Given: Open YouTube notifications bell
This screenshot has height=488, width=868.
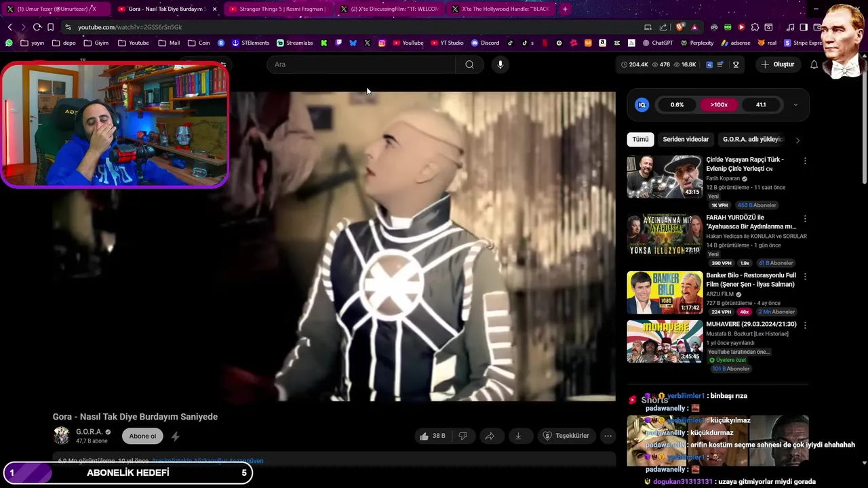Looking at the screenshot, I should point(814,64).
